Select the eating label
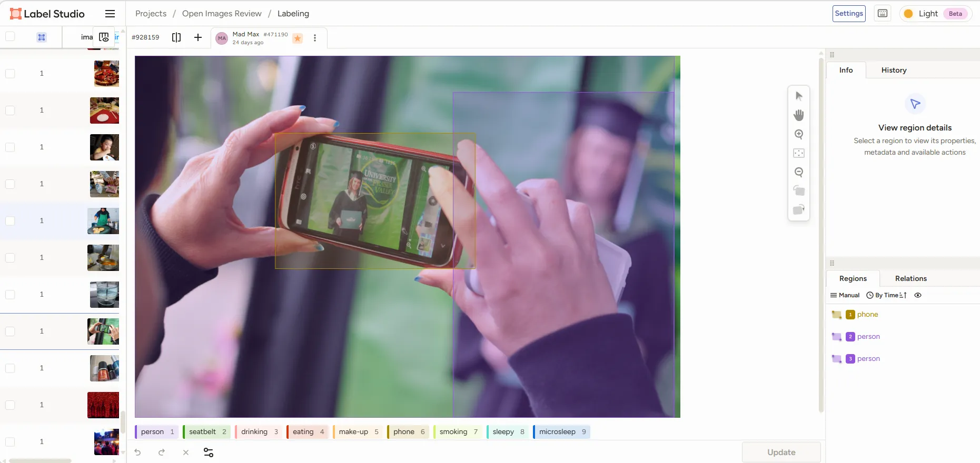 point(308,432)
